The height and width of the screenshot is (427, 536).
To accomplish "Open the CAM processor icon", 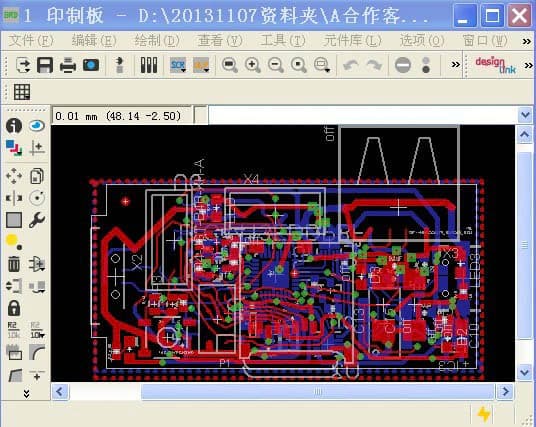I will (x=91, y=65).
